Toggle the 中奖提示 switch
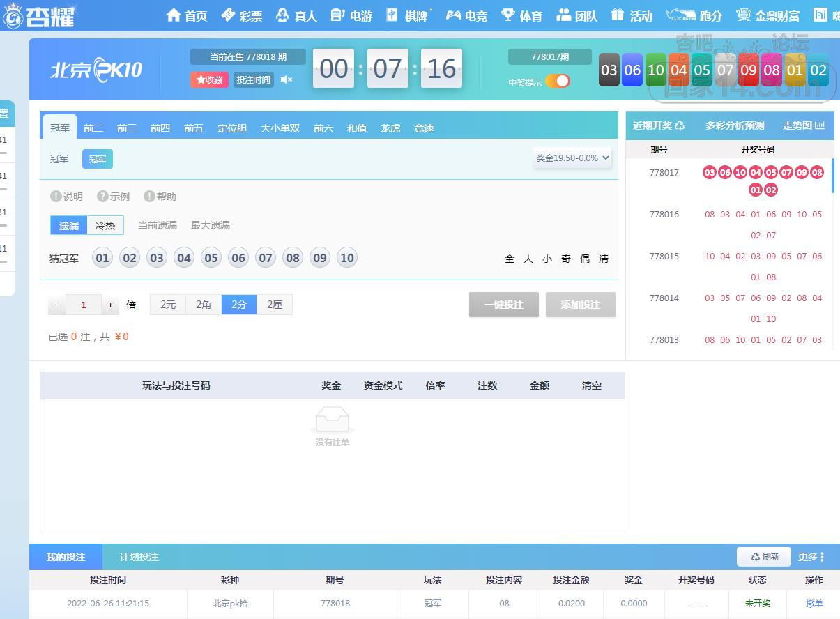The height and width of the screenshot is (619, 840). point(558,82)
